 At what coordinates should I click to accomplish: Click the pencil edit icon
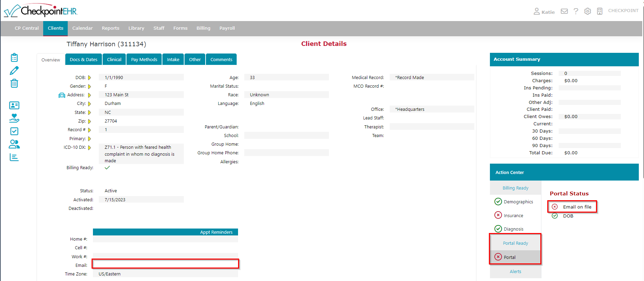click(14, 70)
